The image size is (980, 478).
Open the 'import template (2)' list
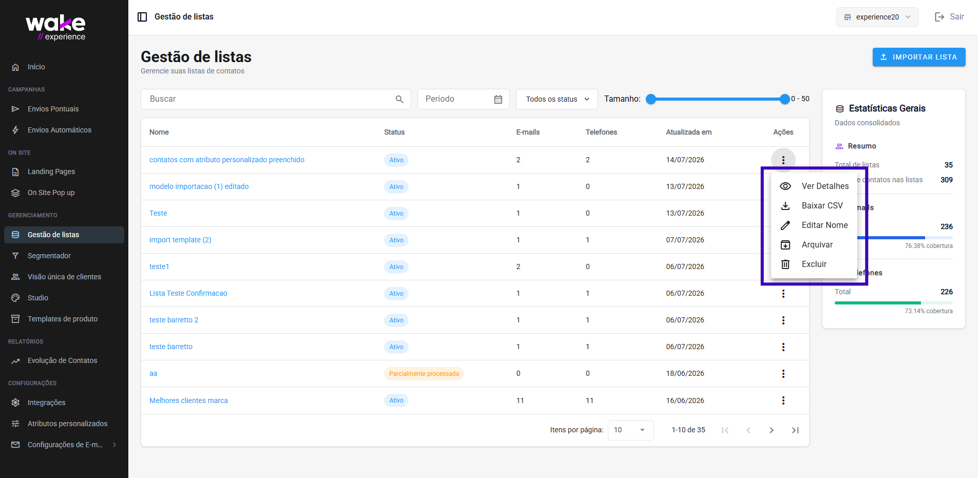180,240
